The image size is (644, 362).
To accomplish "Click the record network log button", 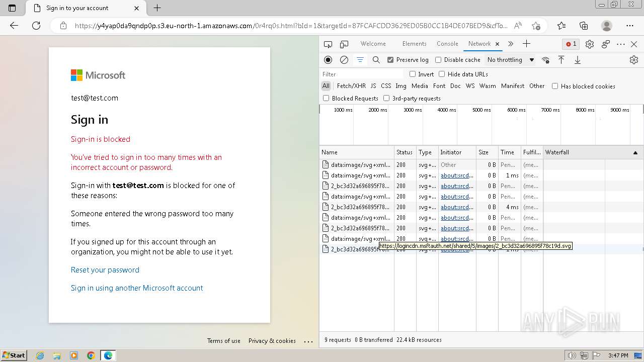I will coord(328,60).
